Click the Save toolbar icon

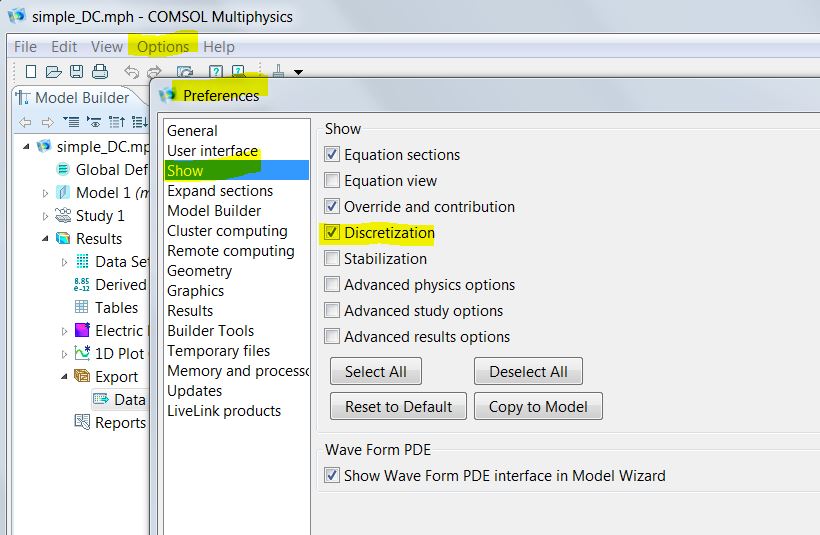point(76,71)
